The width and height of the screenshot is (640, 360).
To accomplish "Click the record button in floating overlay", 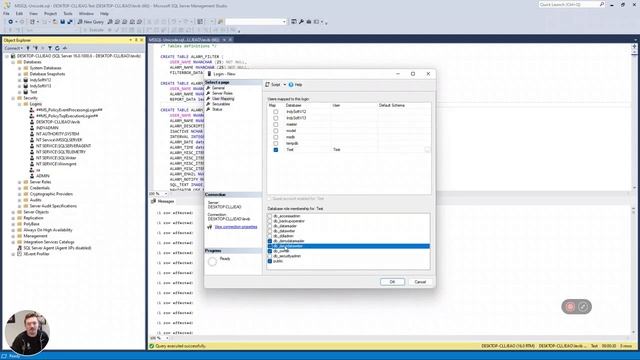I will click(x=570, y=307).
